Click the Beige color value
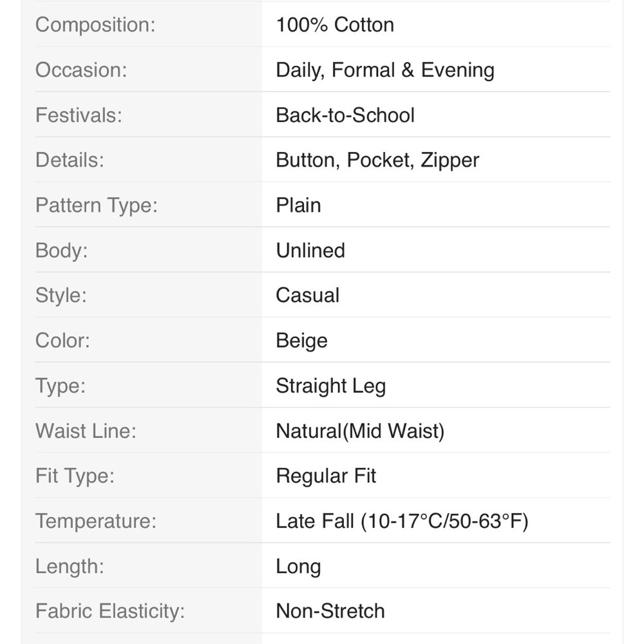Screen dimensions: 644x644 coord(302,341)
